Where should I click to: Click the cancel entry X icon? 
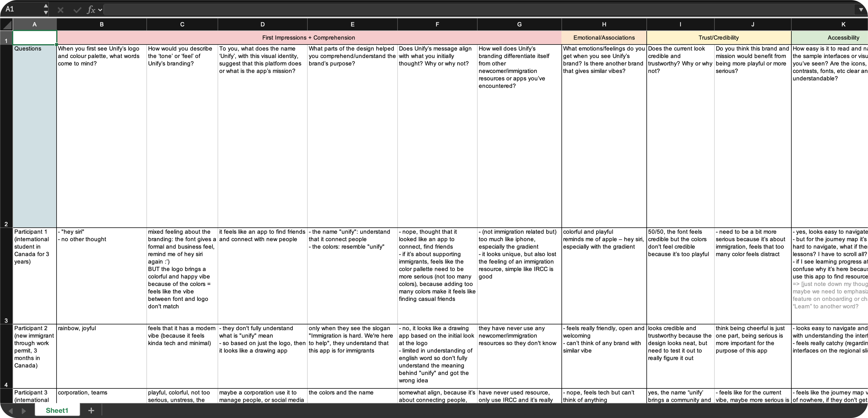click(61, 10)
